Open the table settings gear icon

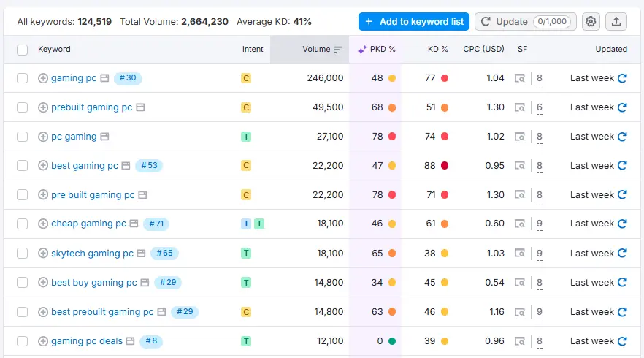click(591, 22)
